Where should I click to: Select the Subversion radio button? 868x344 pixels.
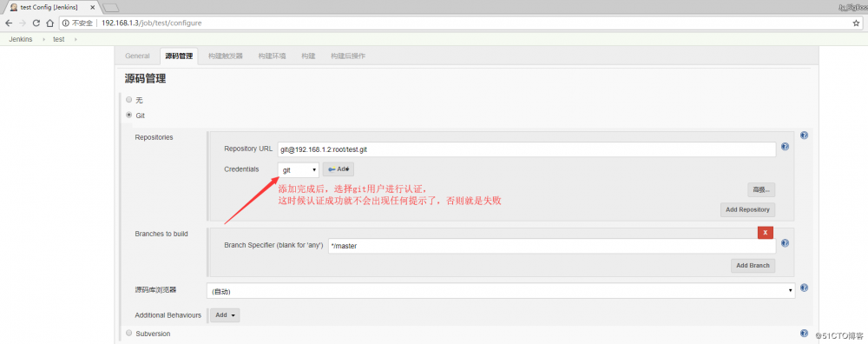point(129,333)
